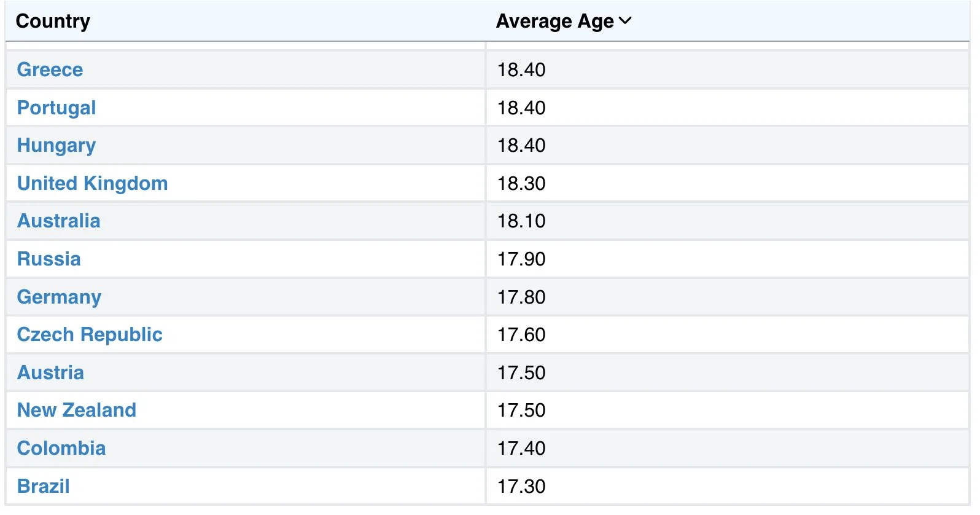Click the Czech Republic link
Image resolution: width=980 pixels, height=515 pixels.
click(x=90, y=334)
